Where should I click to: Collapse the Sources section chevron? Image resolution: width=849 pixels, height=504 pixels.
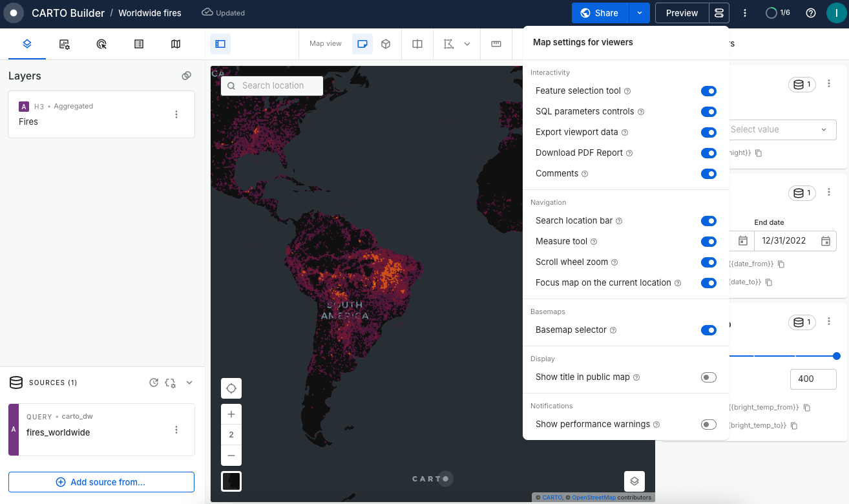point(189,383)
